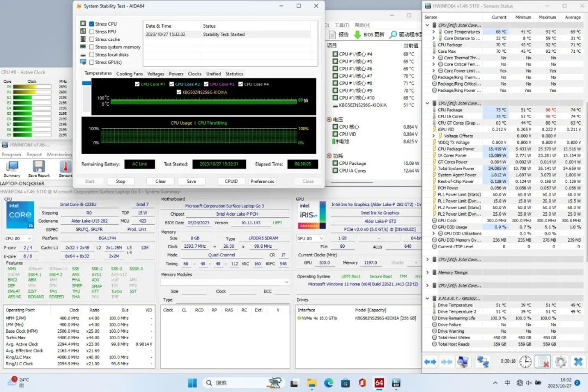
Task: Open Task View on the taskbar
Action: click(x=294, y=383)
